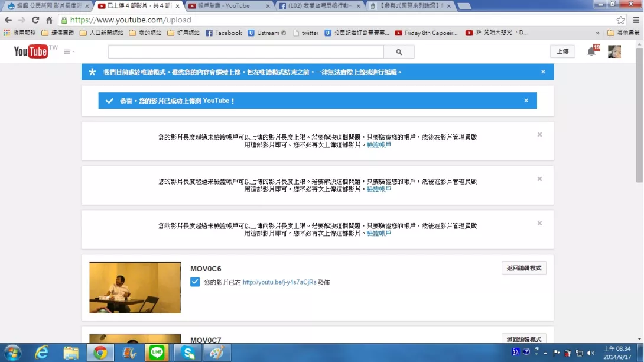Image resolution: width=644 pixels, height=362 pixels.
Task: Click the browser forward arrow
Action: 22,20
